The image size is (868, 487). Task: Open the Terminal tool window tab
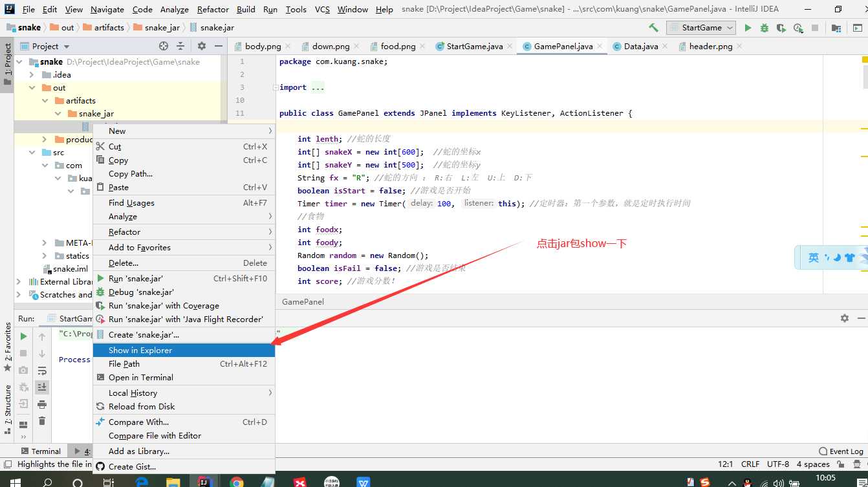pyautogui.click(x=41, y=451)
